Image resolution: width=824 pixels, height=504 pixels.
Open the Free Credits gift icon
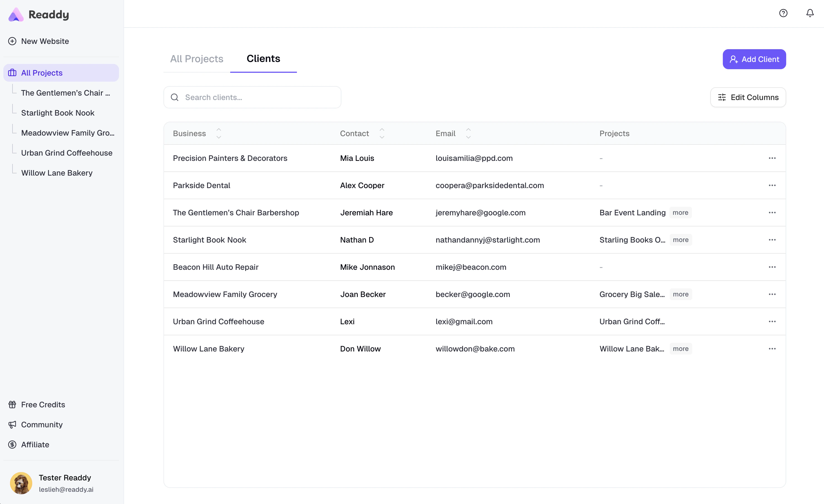click(12, 405)
